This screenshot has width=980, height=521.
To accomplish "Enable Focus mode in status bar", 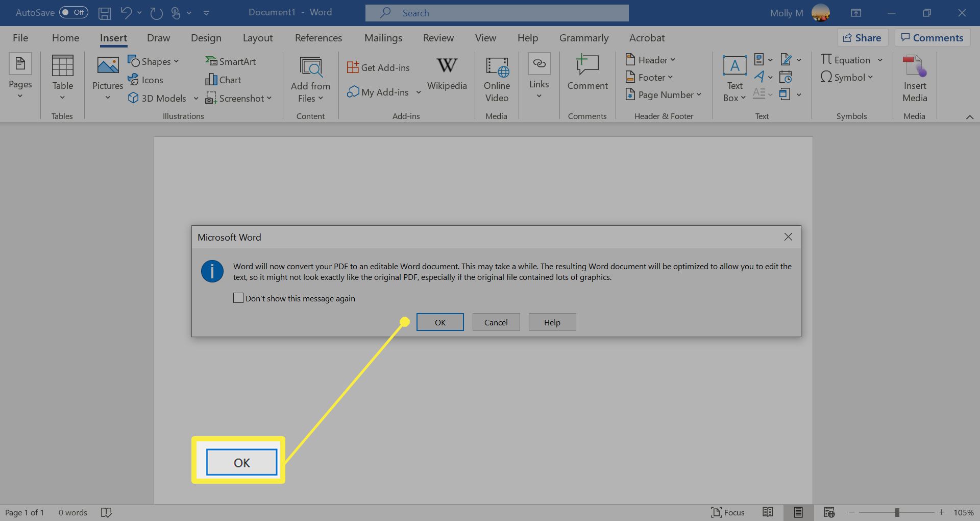I will pos(728,512).
